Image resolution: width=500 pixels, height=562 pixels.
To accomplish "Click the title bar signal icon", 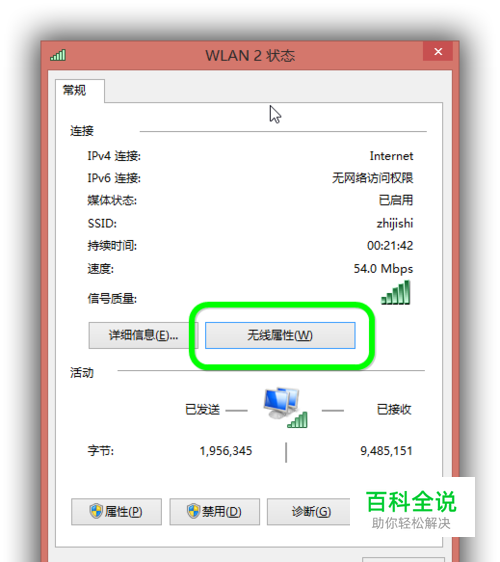I will [x=58, y=55].
